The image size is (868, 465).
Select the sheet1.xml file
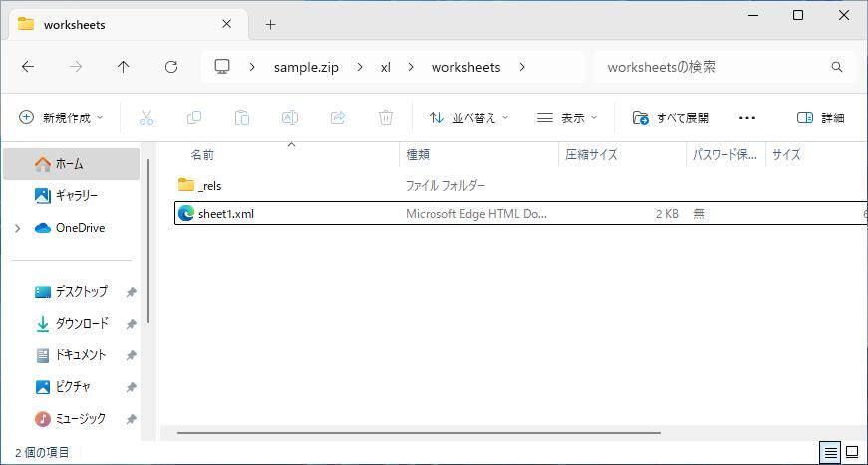[x=520, y=213]
